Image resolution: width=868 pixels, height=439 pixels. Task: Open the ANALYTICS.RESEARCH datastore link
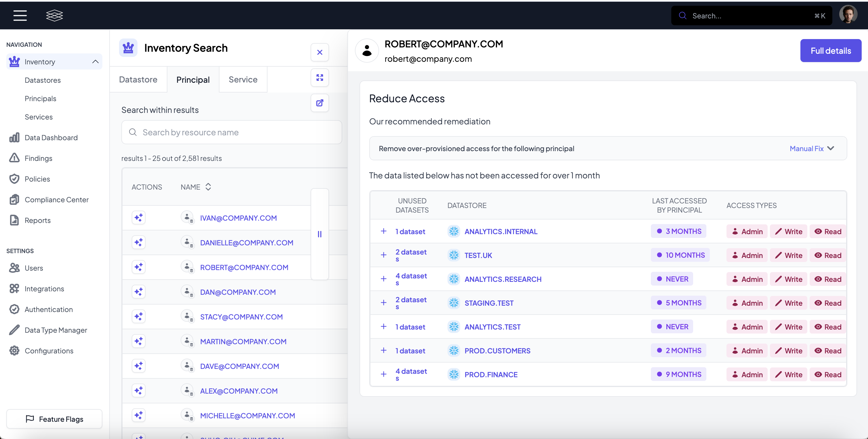[503, 279]
